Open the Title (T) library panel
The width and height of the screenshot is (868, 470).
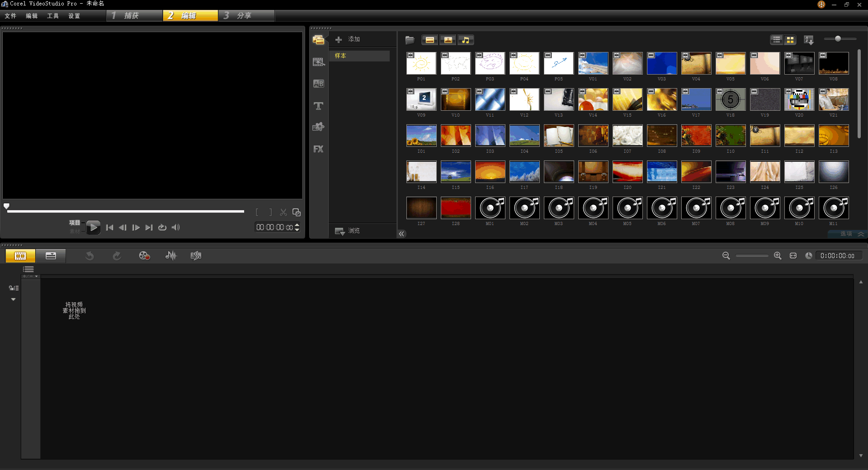[318, 106]
